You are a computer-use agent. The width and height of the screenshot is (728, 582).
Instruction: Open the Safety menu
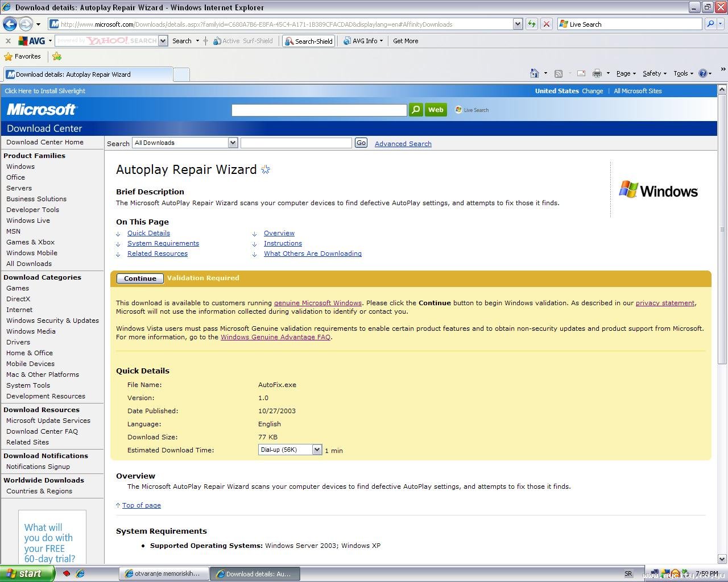pos(654,73)
